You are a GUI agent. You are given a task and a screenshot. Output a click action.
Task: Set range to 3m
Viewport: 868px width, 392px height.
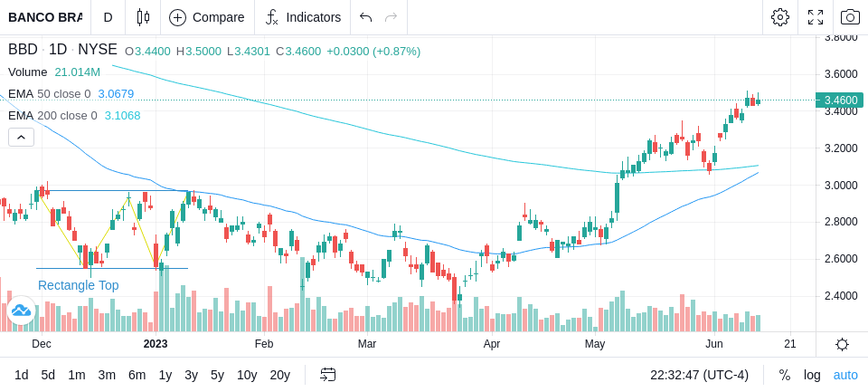[107, 376]
